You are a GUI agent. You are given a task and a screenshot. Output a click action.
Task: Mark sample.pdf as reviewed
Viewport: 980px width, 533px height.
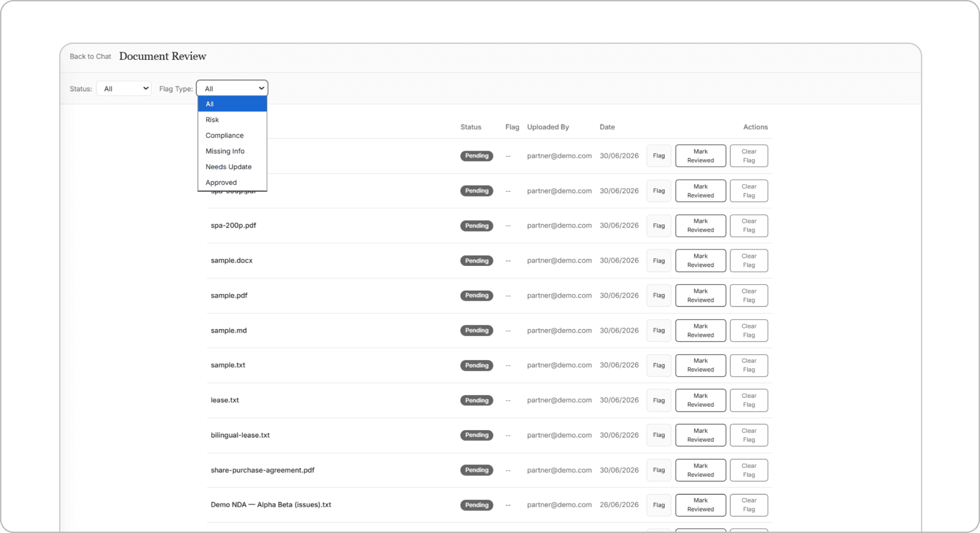coord(700,295)
